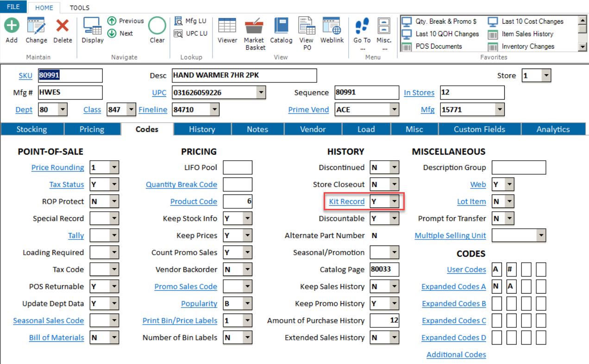The width and height of the screenshot is (589, 364).
Task: Click the Change record icon
Action: (x=36, y=25)
